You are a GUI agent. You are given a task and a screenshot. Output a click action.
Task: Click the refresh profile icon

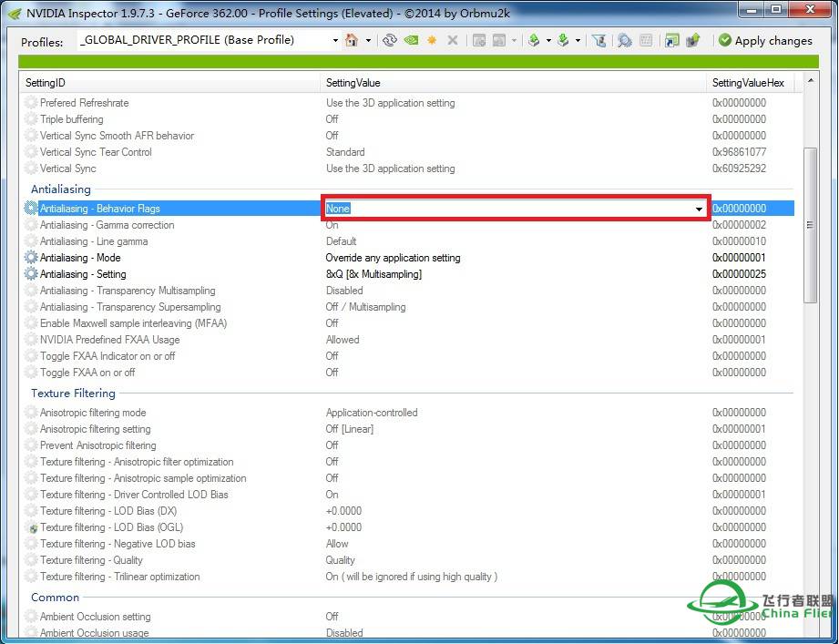[390, 40]
